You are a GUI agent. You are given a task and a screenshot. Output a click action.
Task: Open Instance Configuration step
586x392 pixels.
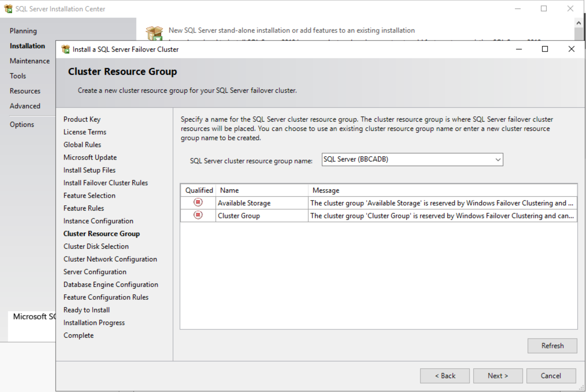98,221
